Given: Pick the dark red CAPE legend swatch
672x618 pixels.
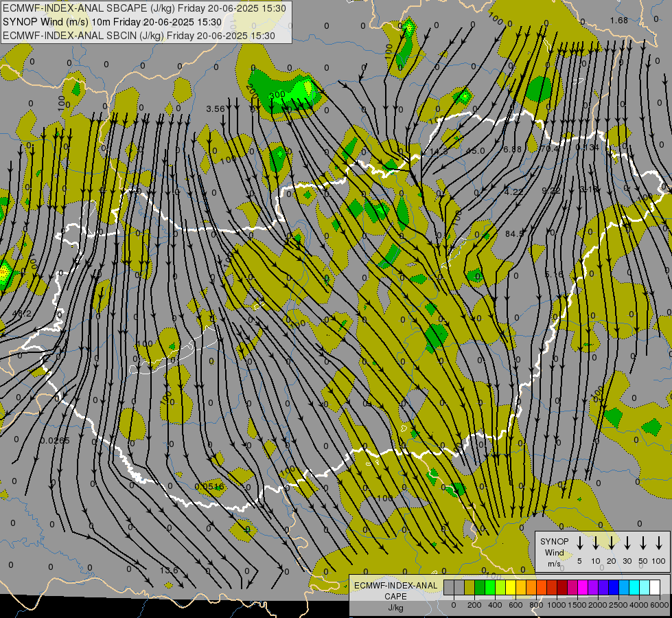Looking at the screenshot, I should tap(562, 587).
